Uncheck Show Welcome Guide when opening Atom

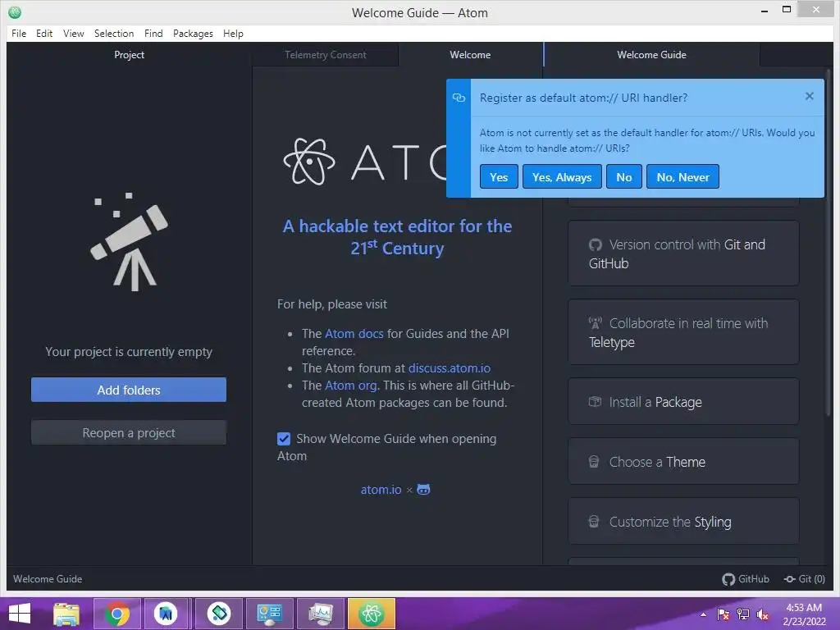click(284, 439)
